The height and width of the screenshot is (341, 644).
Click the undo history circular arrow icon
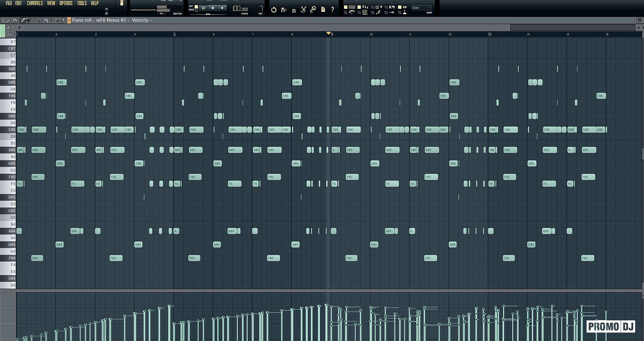(274, 10)
